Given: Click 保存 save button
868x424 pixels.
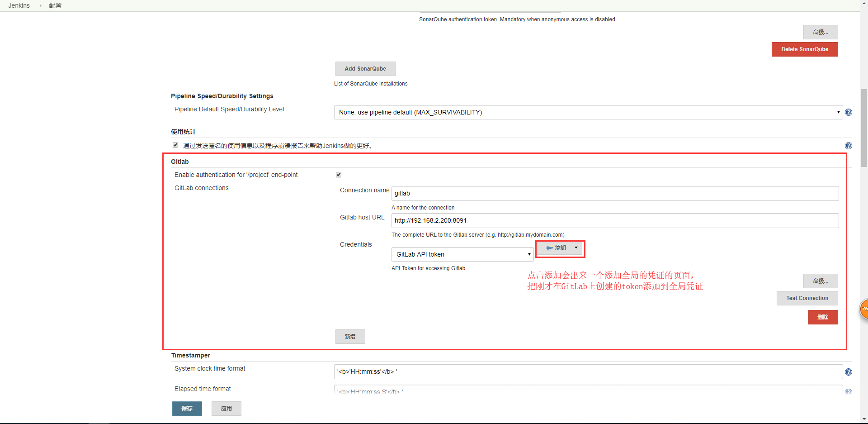Looking at the screenshot, I should click(x=187, y=409).
